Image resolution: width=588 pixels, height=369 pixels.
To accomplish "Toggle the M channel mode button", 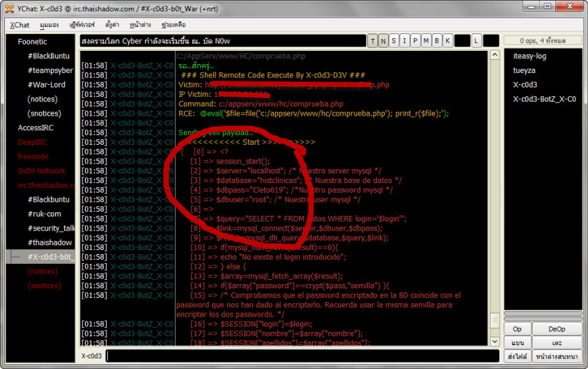I will click(426, 41).
